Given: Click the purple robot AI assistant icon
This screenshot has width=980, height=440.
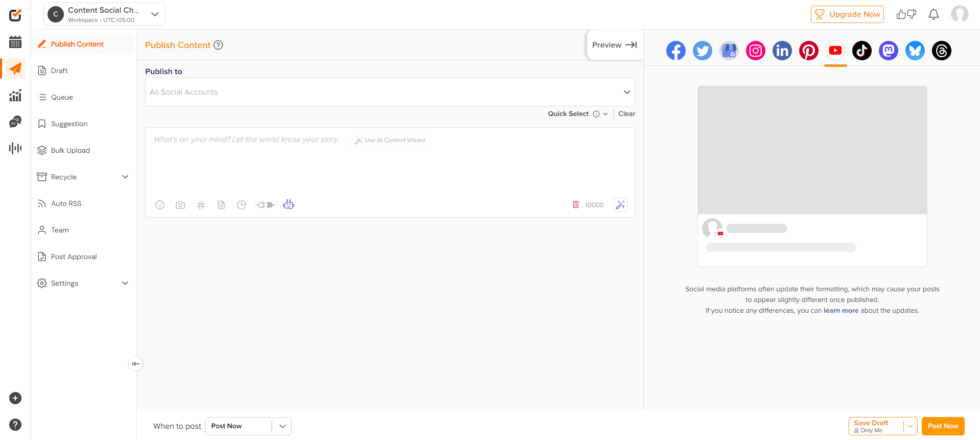Looking at the screenshot, I should pyautogui.click(x=289, y=205).
